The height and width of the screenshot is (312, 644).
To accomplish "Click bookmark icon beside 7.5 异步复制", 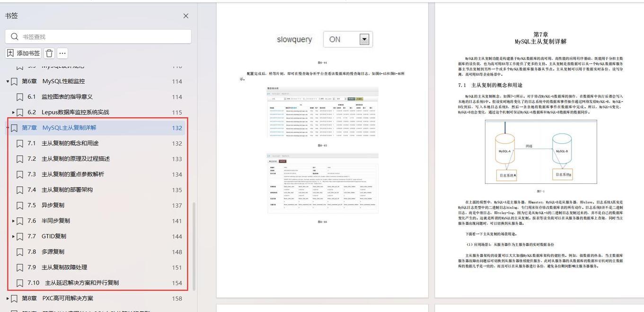I will click(x=20, y=205).
